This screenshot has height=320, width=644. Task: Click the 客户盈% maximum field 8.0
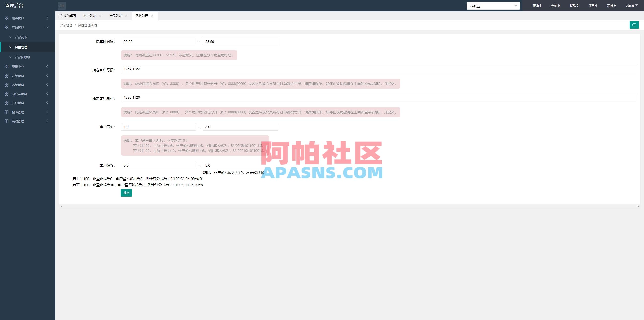[240, 165]
